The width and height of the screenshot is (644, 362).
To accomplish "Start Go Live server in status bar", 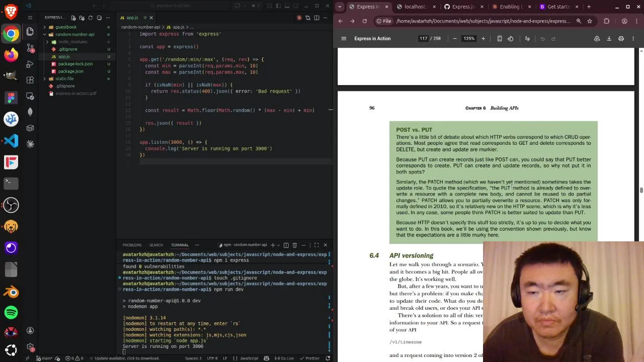I will (284, 358).
